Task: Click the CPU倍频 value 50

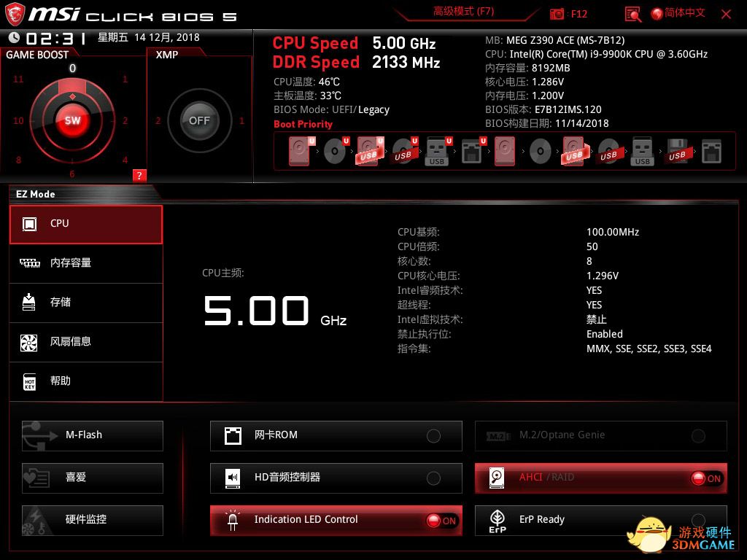Action: (x=592, y=246)
